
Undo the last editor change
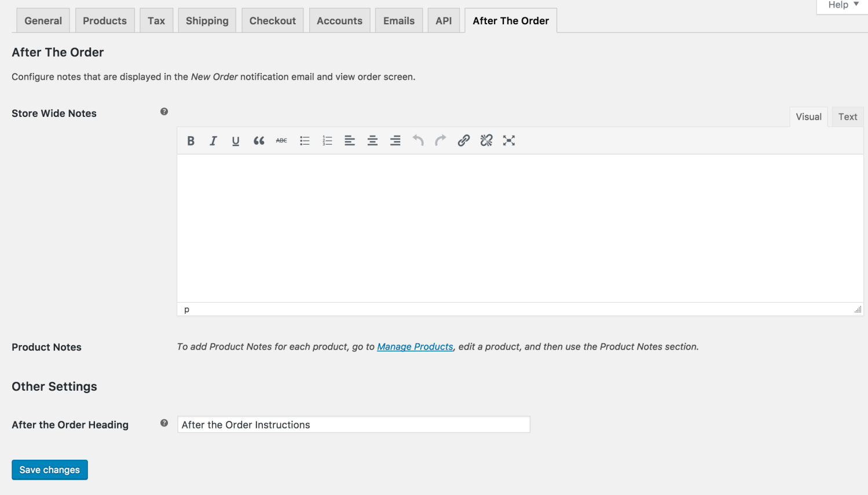(x=417, y=140)
